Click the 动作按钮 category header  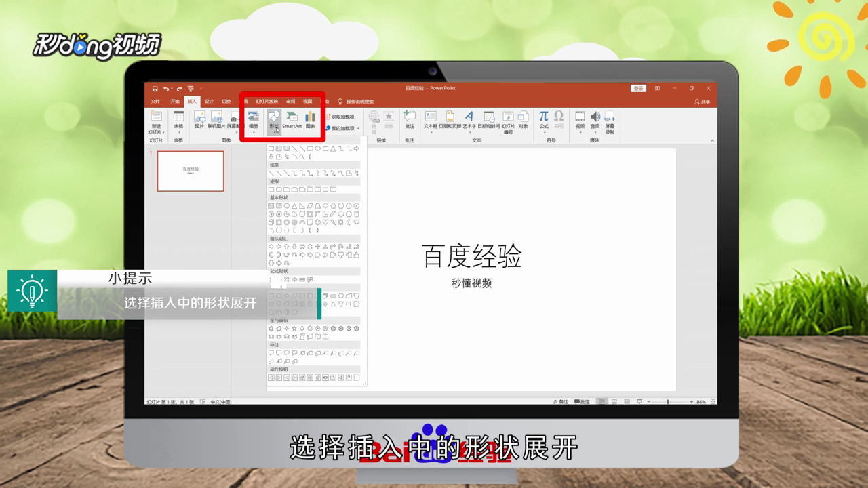point(314,369)
